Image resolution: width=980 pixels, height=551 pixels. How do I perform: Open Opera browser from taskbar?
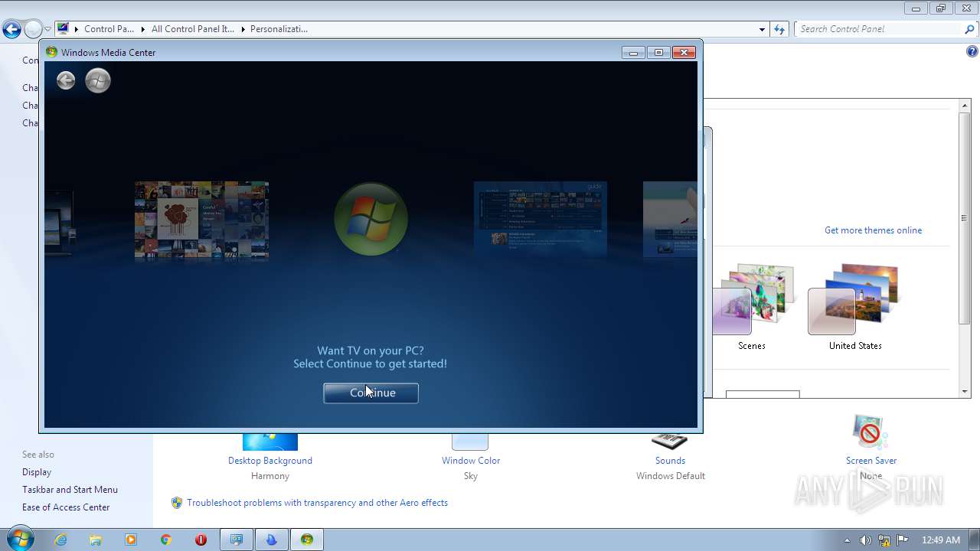pyautogui.click(x=201, y=540)
